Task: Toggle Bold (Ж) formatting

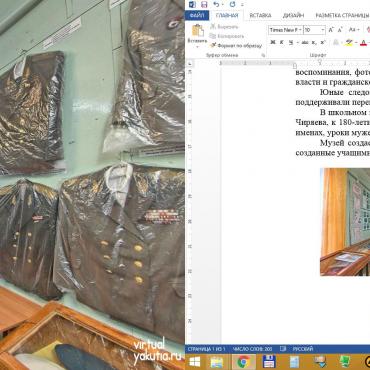Action: (273, 42)
